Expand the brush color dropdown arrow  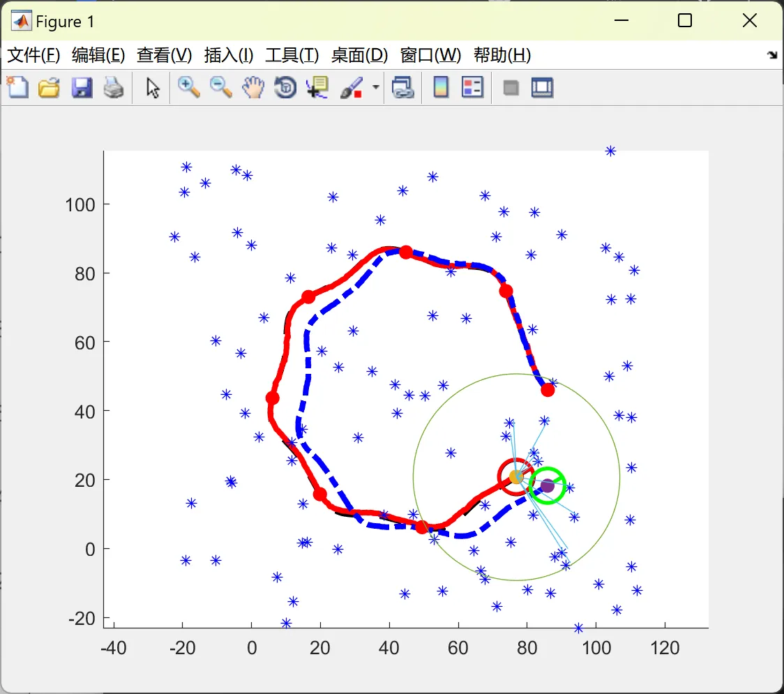click(x=376, y=87)
